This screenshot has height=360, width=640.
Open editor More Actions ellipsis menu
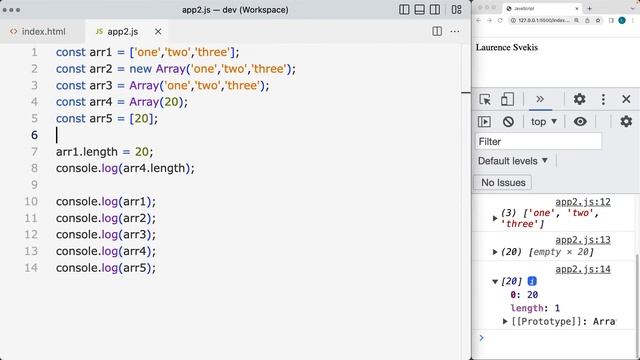[x=455, y=31]
